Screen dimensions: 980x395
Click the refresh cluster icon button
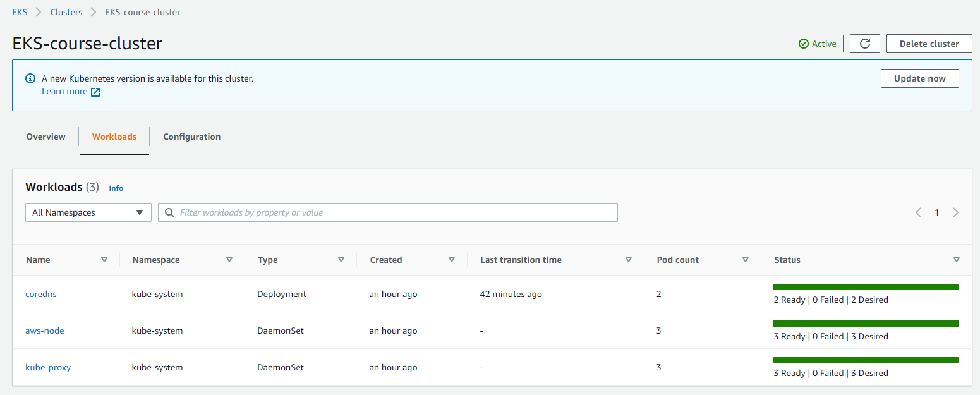[865, 44]
